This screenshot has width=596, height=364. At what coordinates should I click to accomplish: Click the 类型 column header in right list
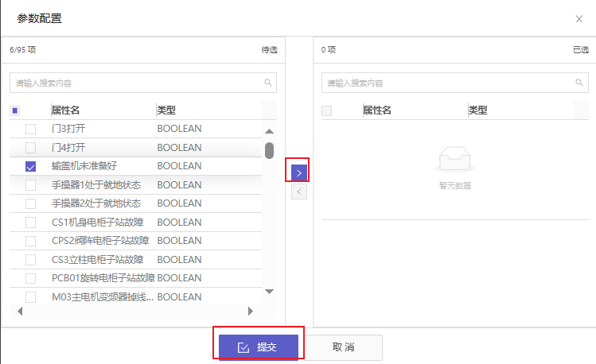tap(477, 110)
